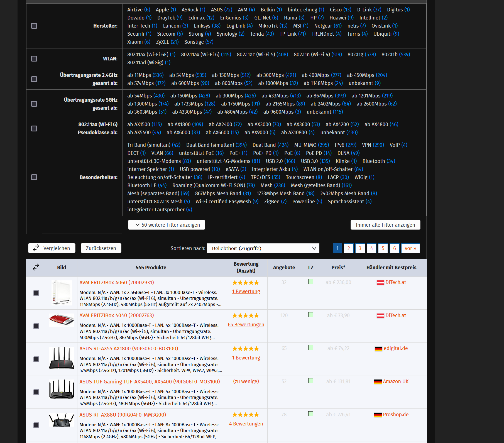Open ASUS RT-AX55 product image
The width and height of the screenshot is (504, 443).
click(x=62, y=358)
